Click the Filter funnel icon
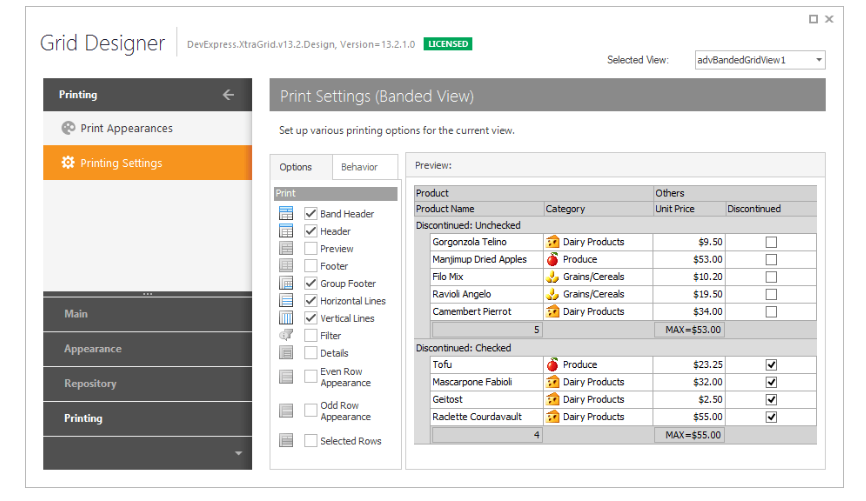Screen dimensions: 866x501 point(286,335)
